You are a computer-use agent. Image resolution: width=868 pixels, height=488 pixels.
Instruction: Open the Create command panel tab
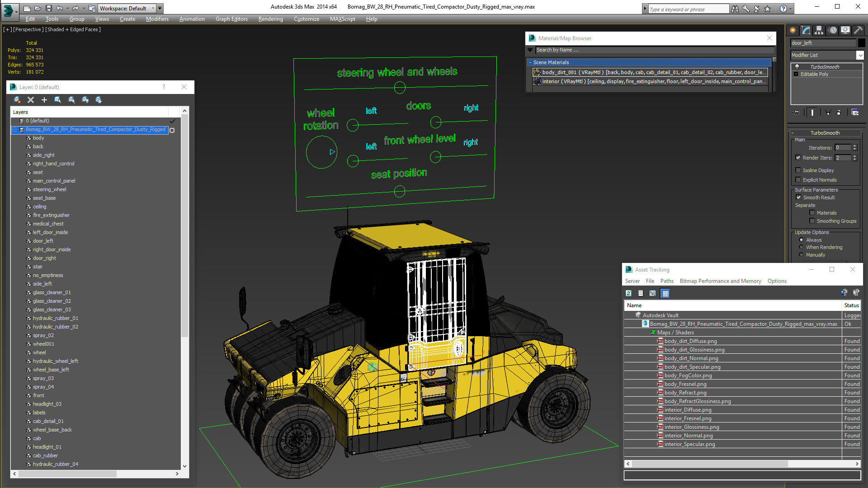click(793, 30)
